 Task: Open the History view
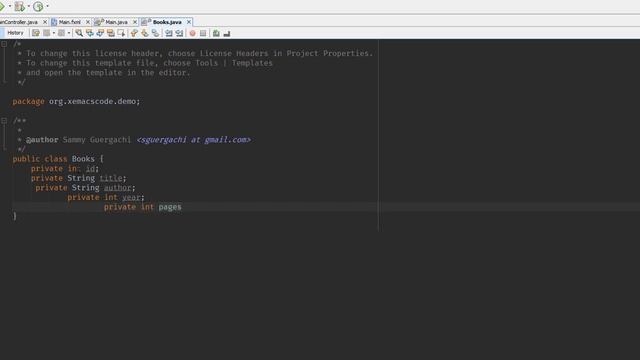[x=16, y=33]
